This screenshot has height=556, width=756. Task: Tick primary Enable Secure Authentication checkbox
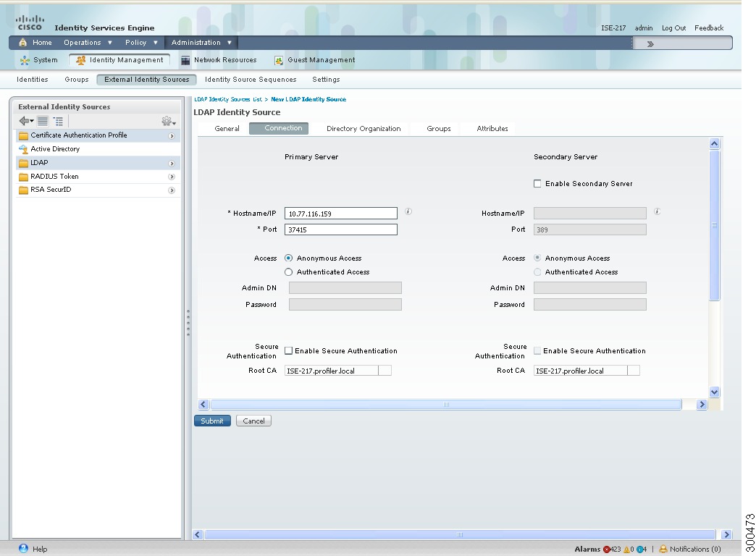pyautogui.click(x=288, y=351)
